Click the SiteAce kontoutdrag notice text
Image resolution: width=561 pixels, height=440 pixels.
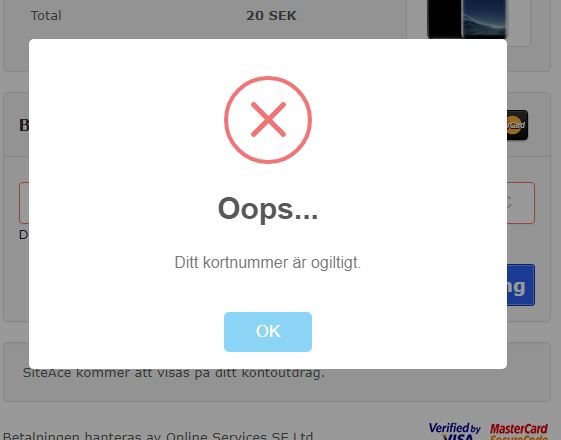click(174, 373)
